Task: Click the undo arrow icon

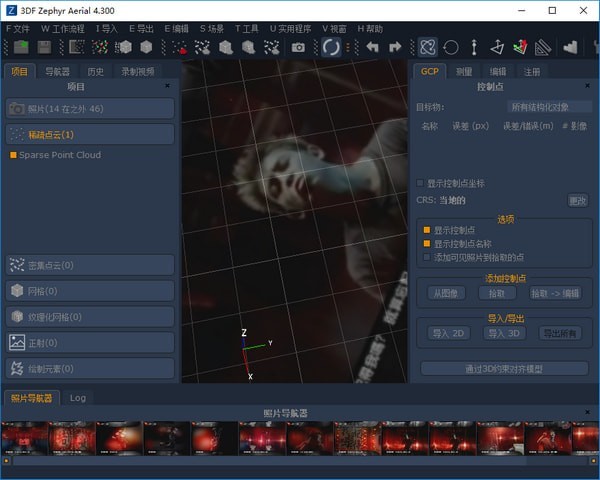Action: click(x=373, y=47)
